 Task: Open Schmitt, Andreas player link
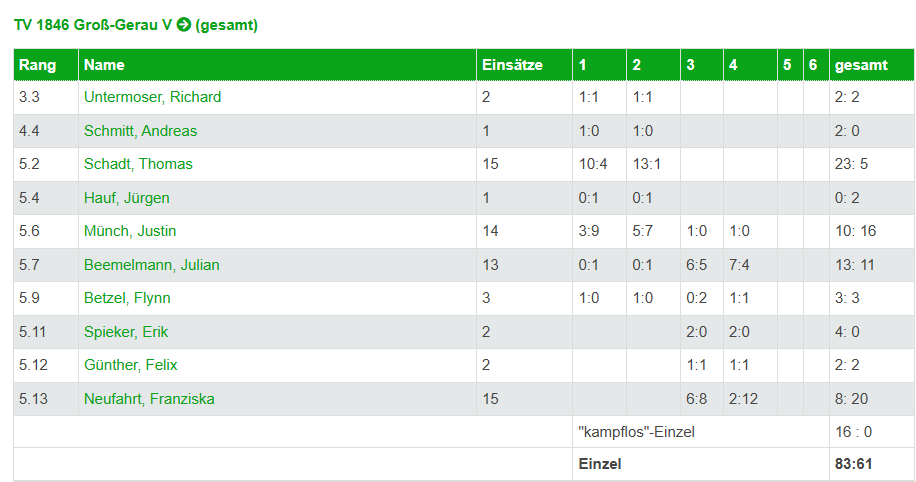click(x=140, y=131)
